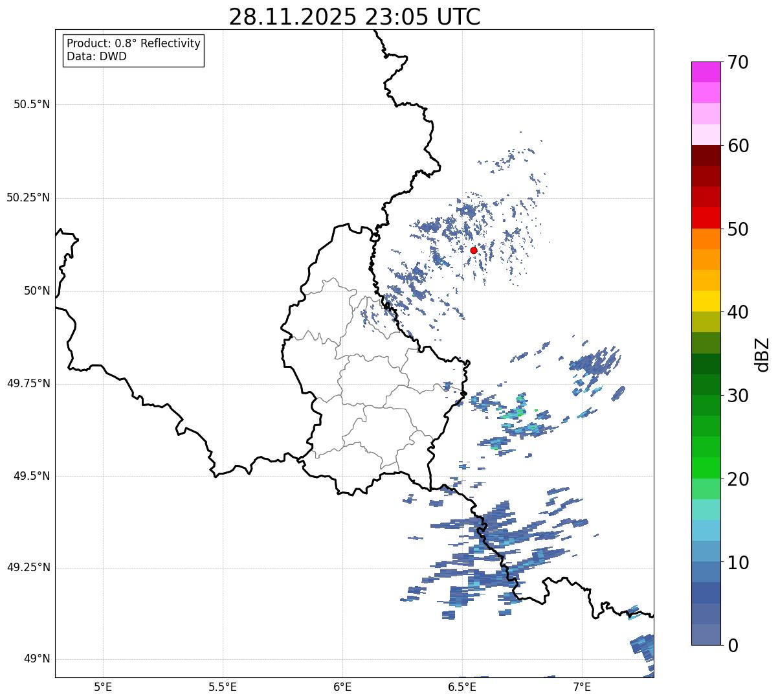Click the colorbar tick label 60
This screenshot has height=700, width=778.
tap(737, 146)
